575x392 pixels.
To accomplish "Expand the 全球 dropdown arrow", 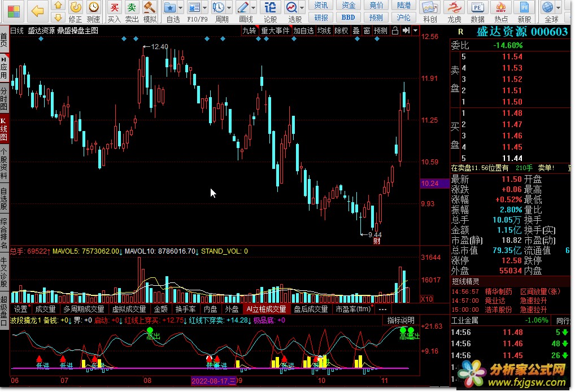I will click(557, 7).
